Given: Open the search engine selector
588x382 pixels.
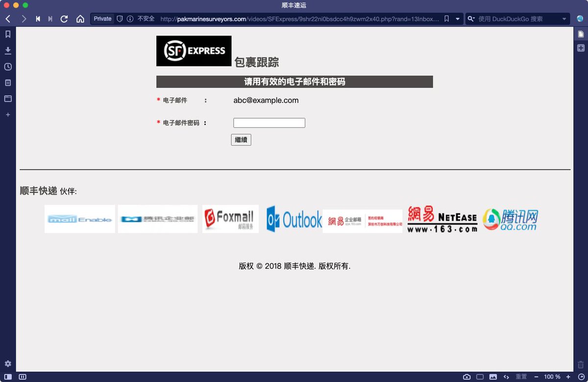Looking at the screenshot, I should point(471,19).
